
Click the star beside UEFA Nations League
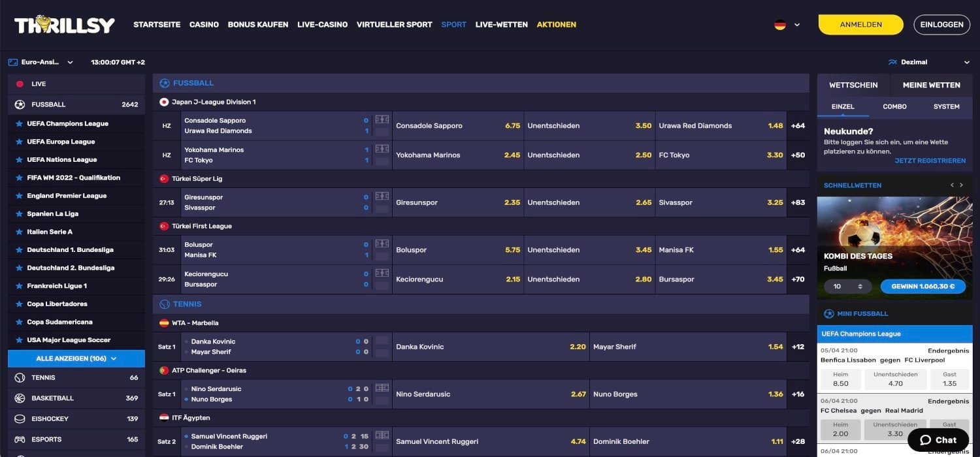[x=19, y=159]
